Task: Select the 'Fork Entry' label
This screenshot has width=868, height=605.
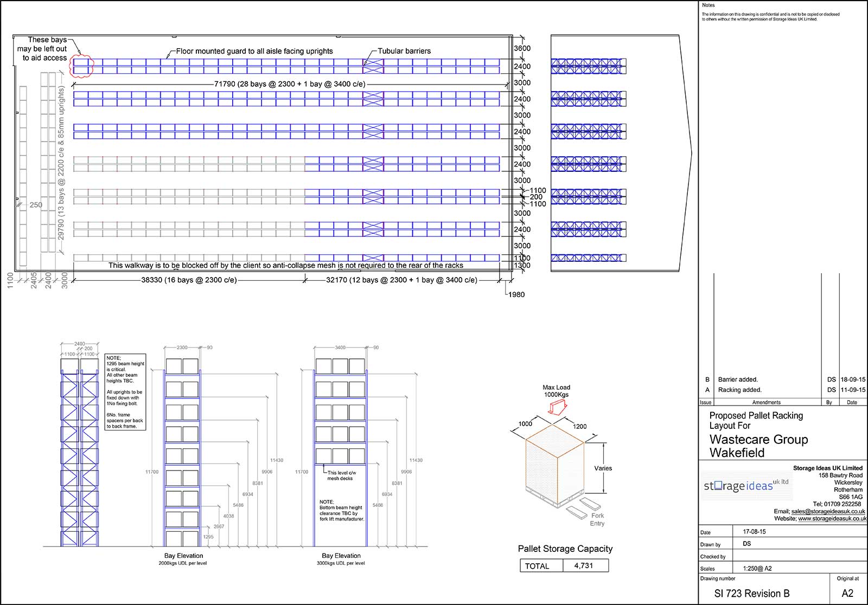Action: [597, 519]
